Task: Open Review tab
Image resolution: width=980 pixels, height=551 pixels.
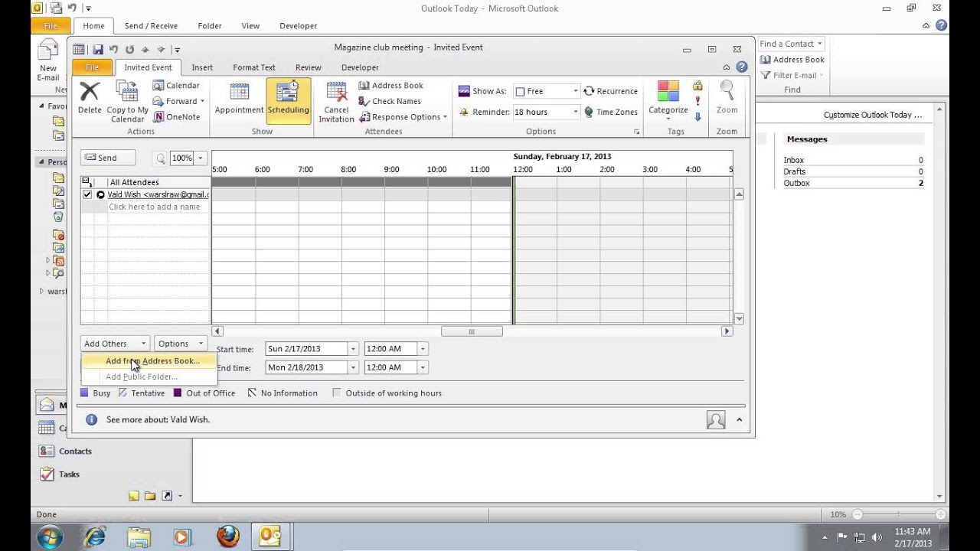Action: point(309,67)
